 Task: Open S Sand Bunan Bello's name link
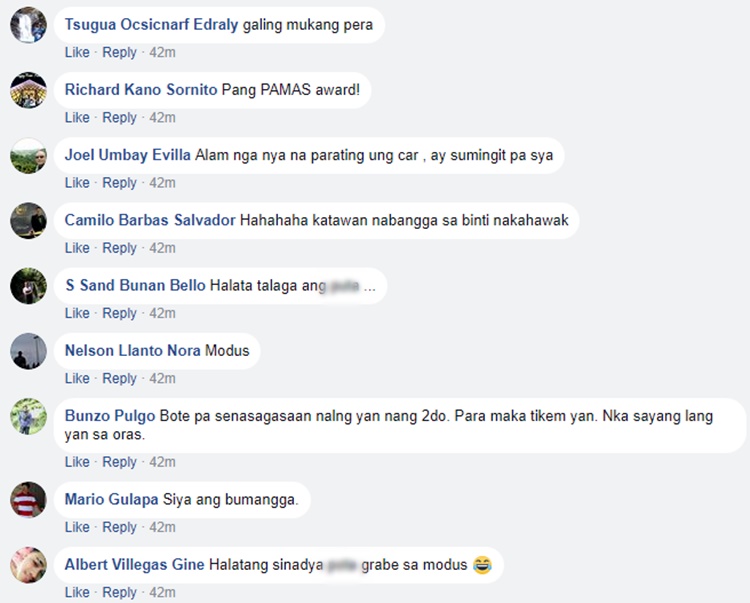point(135,285)
